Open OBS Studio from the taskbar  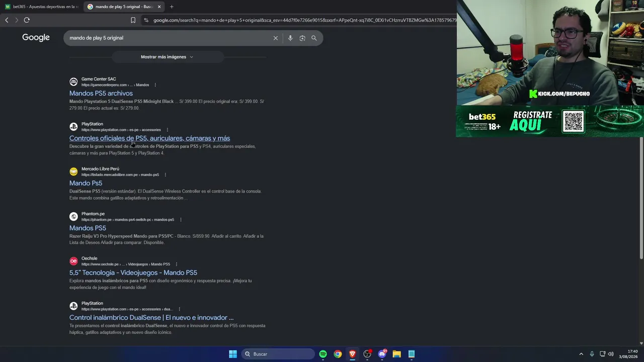[367, 354]
